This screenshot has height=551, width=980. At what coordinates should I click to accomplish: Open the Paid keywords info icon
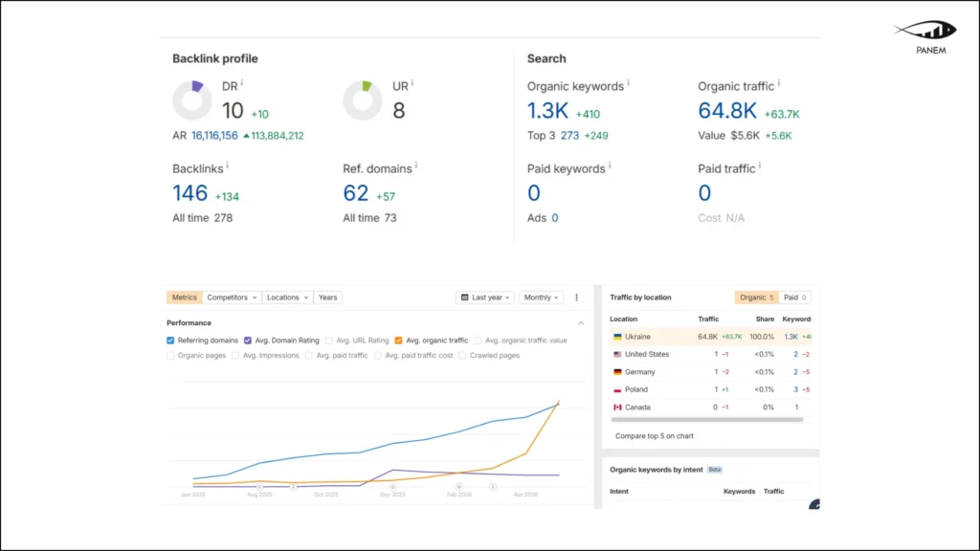(x=610, y=165)
